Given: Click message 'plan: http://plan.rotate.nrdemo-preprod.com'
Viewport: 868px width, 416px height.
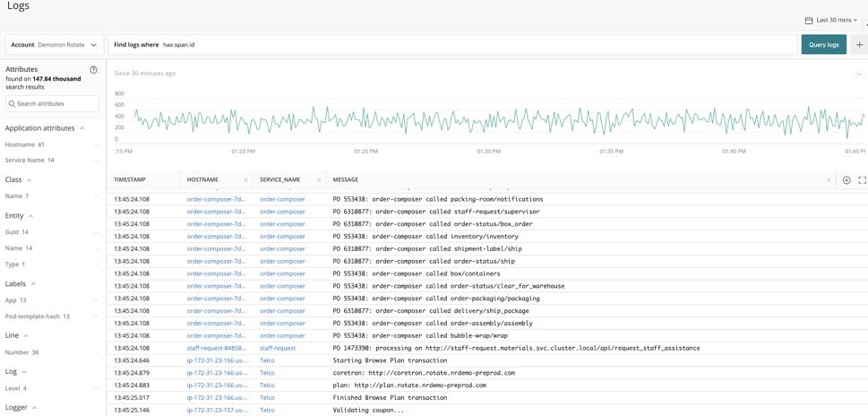Looking at the screenshot, I should point(409,386).
